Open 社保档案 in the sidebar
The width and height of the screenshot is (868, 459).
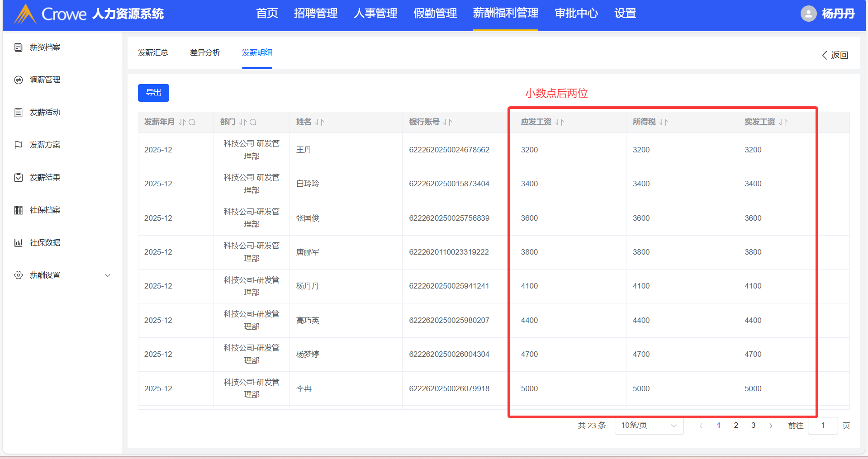click(45, 210)
